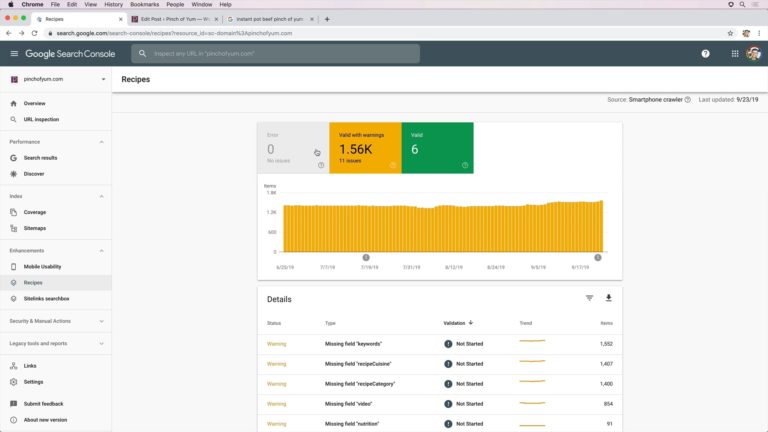Collapse the Index section
768x432 pixels.
pos(101,196)
